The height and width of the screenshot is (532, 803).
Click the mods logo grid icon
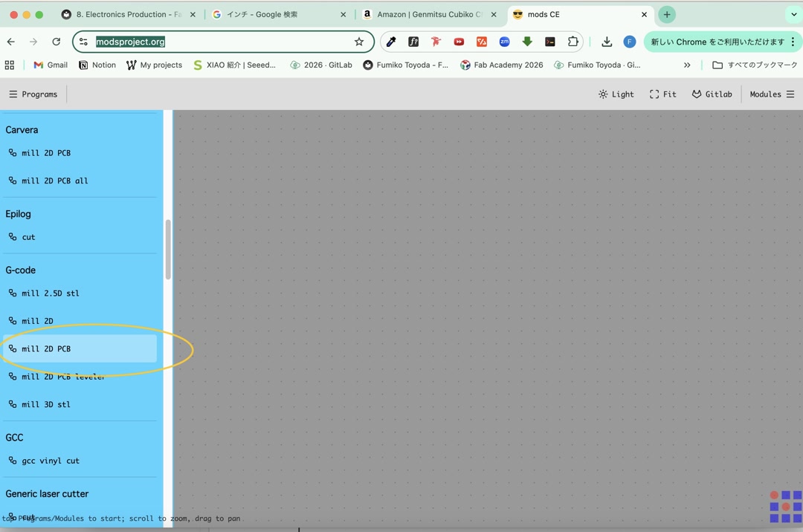[785, 507]
